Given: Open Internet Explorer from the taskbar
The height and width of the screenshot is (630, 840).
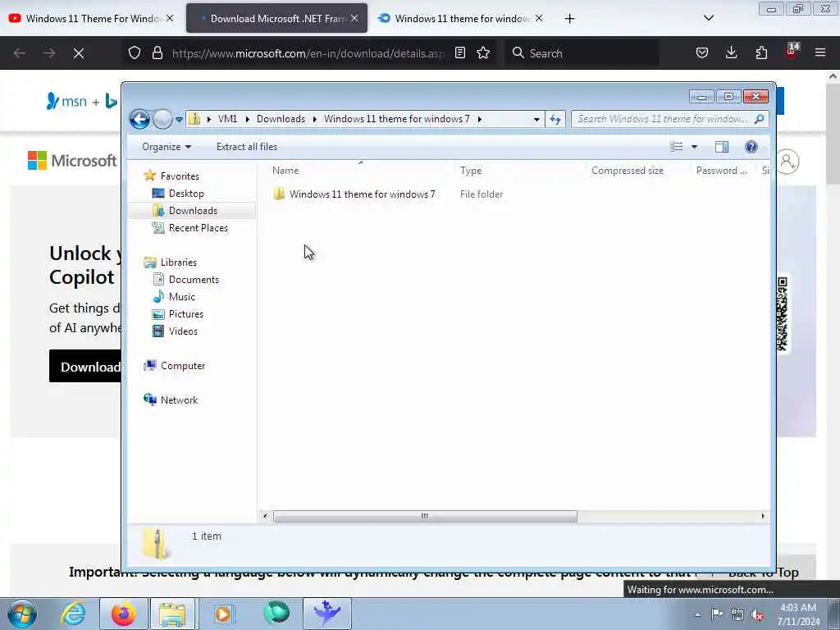Looking at the screenshot, I should click(73, 614).
